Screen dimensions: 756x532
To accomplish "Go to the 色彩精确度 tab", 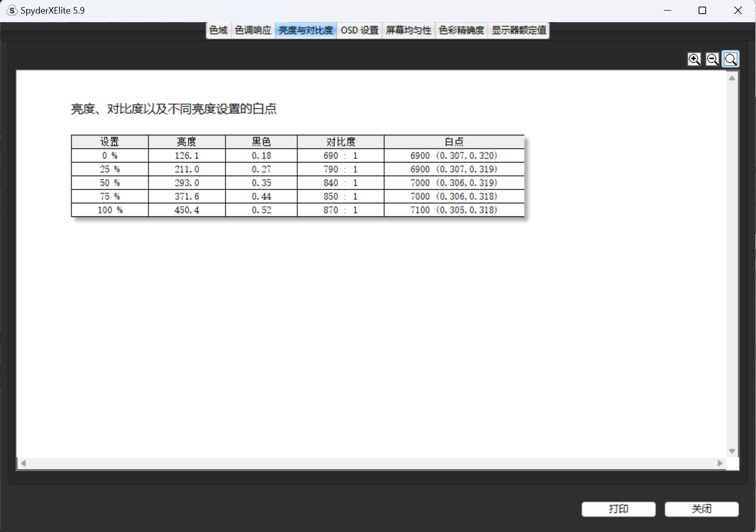I will point(461,30).
